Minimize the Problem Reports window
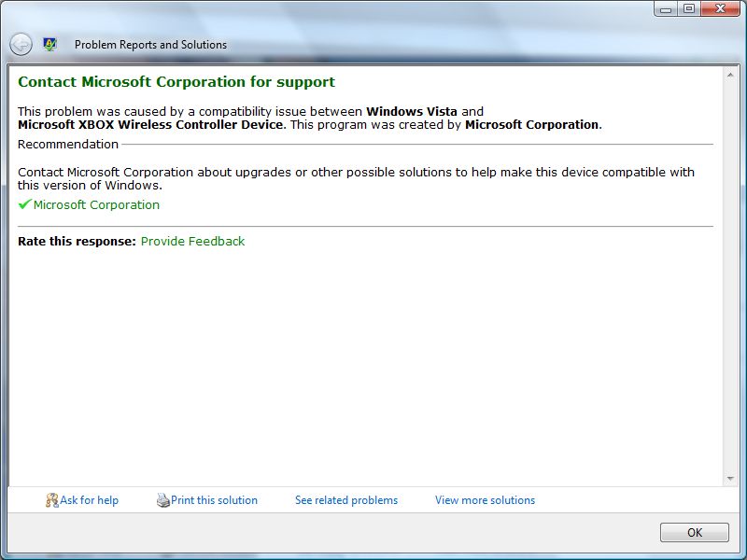The height and width of the screenshot is (560, 747). [x=666, y=10]
